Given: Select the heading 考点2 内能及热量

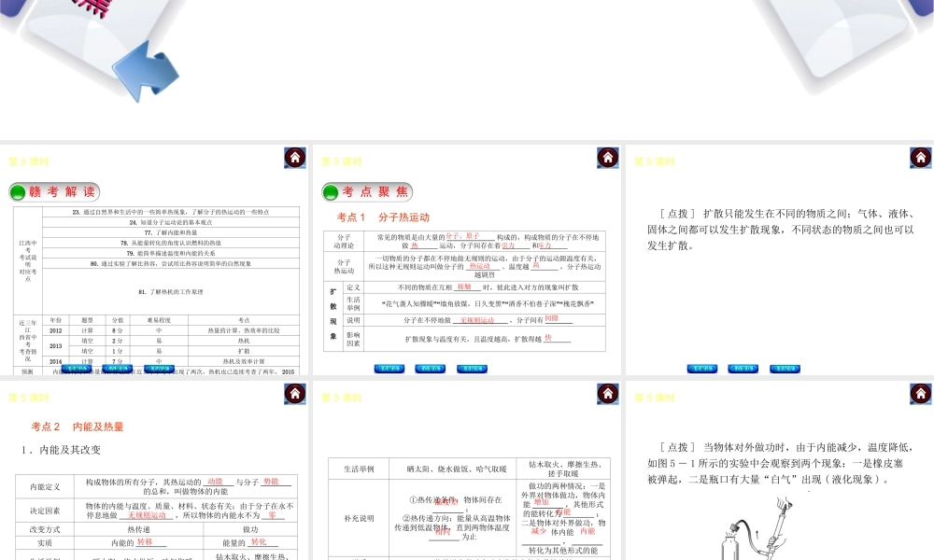Looking at the screenshot, I should coord(78,427).
